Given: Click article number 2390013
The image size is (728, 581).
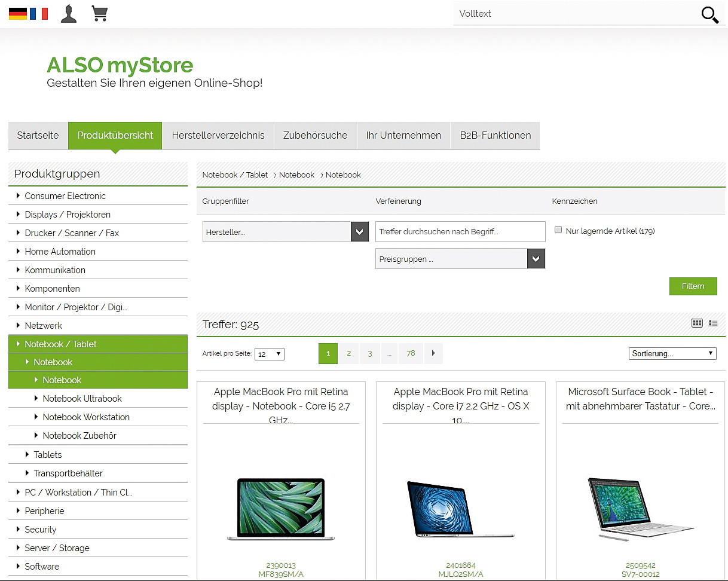Looking at the screenshot, I should 281,565.
